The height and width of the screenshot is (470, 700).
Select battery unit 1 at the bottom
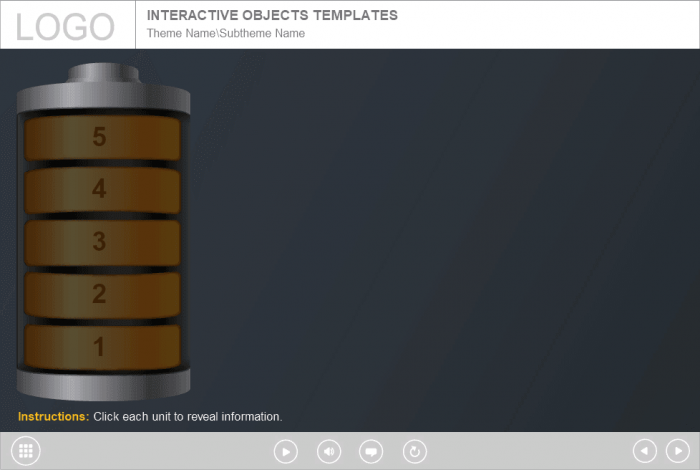point(102,347)
